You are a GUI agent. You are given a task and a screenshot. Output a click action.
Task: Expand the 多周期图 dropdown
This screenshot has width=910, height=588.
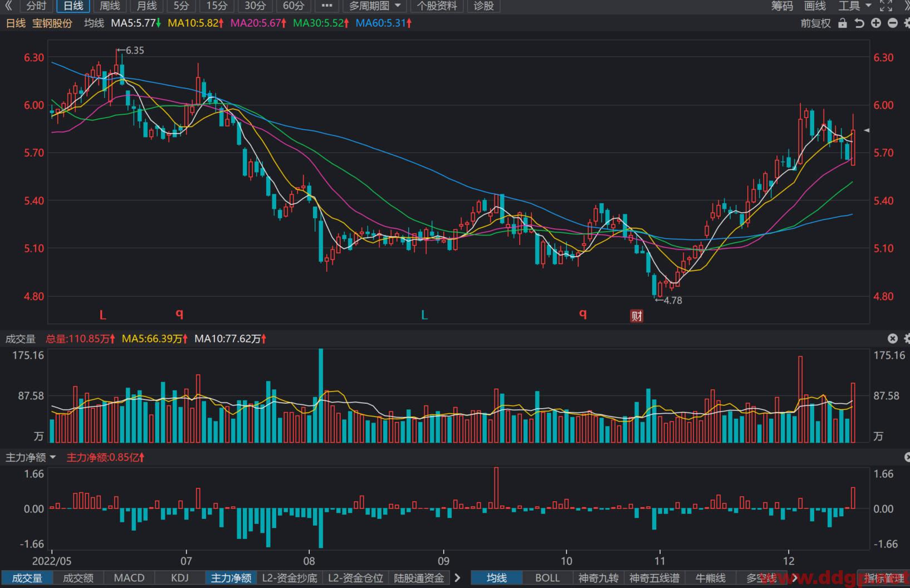(375, 6)
